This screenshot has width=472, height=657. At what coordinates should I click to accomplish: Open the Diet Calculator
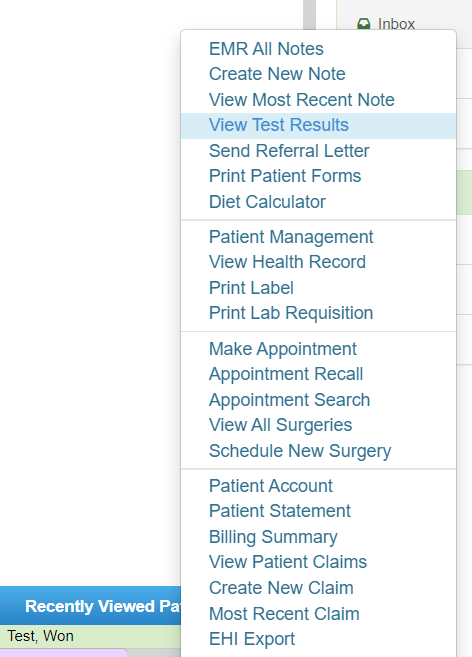[267, 202]
